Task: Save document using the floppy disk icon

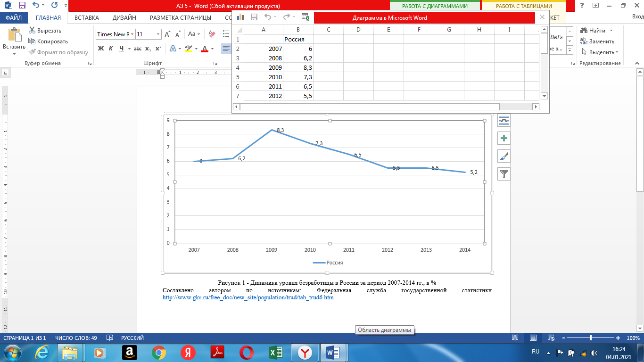Action: (22, 6)
